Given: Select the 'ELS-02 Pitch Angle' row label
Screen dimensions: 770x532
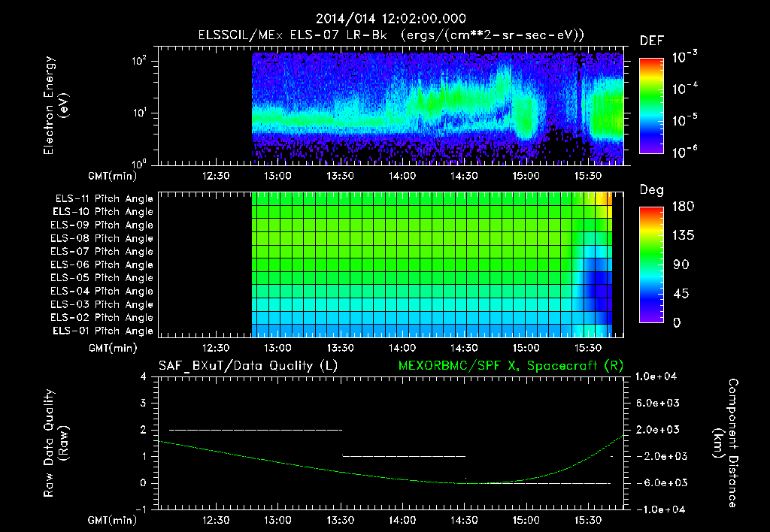Looking at the screenshot, I should (102, 318).
